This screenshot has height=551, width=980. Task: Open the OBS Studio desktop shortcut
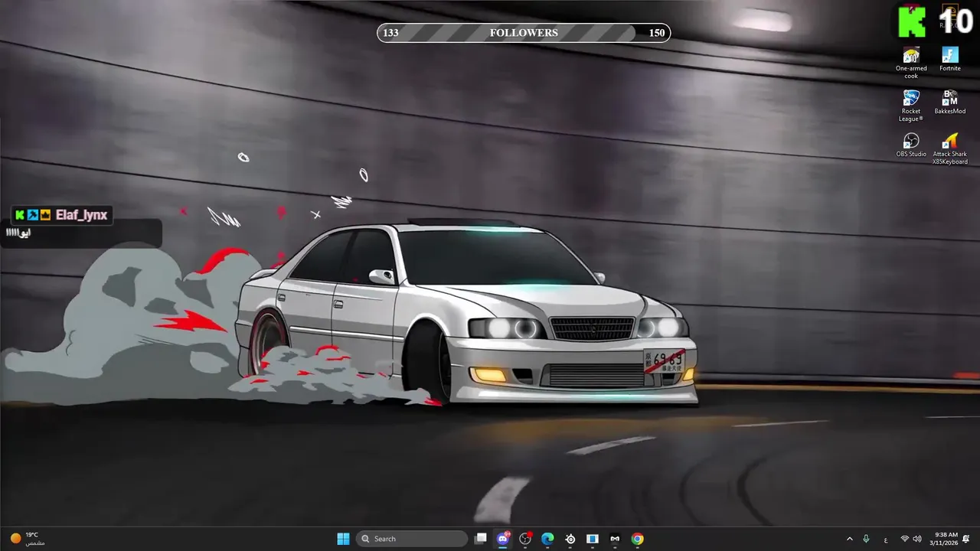click(911, 145)
